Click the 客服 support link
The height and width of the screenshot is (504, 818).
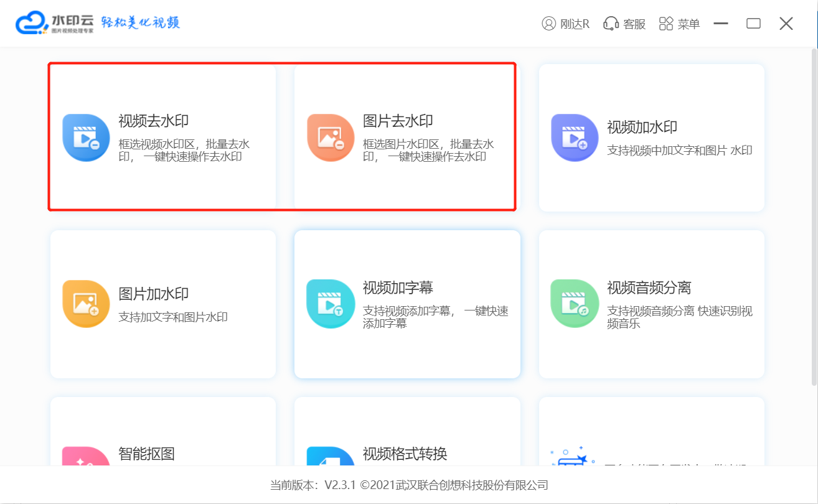tap(634, 24)
